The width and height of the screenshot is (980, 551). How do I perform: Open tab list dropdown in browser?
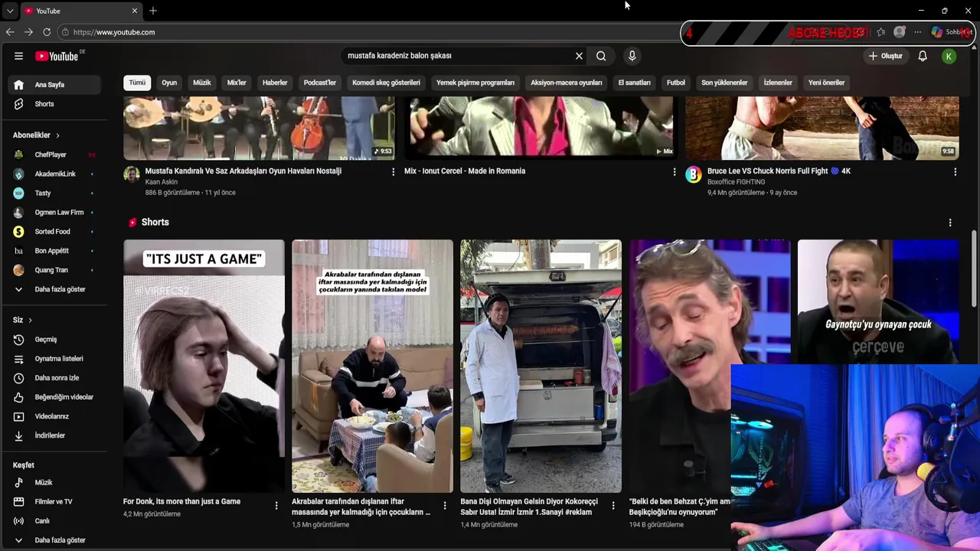[x=9, y=11]
